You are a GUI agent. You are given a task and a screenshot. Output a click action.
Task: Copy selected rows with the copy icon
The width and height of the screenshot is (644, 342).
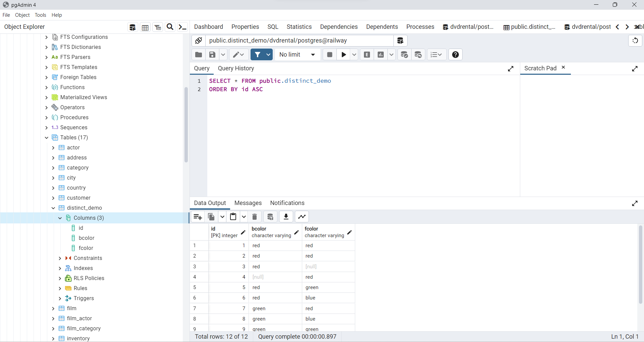211,217
